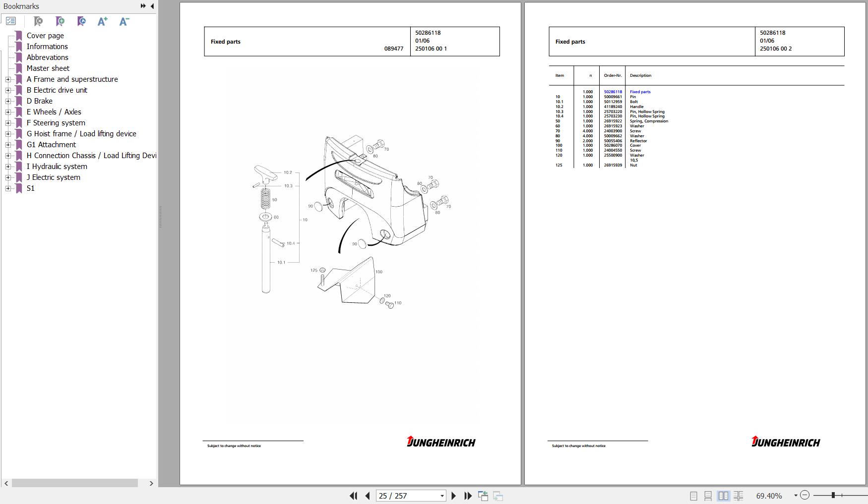
Task: Go to the previous page
Action: coord(368,496)
